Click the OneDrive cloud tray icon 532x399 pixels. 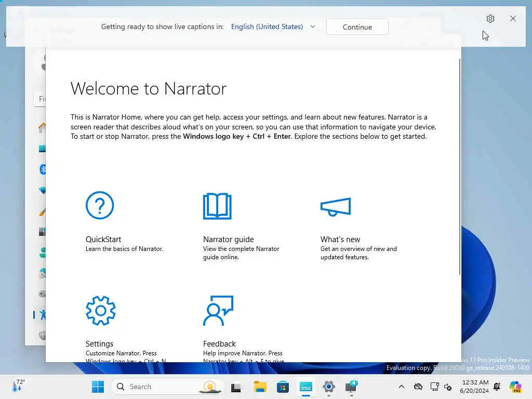(x=418, y=387)
